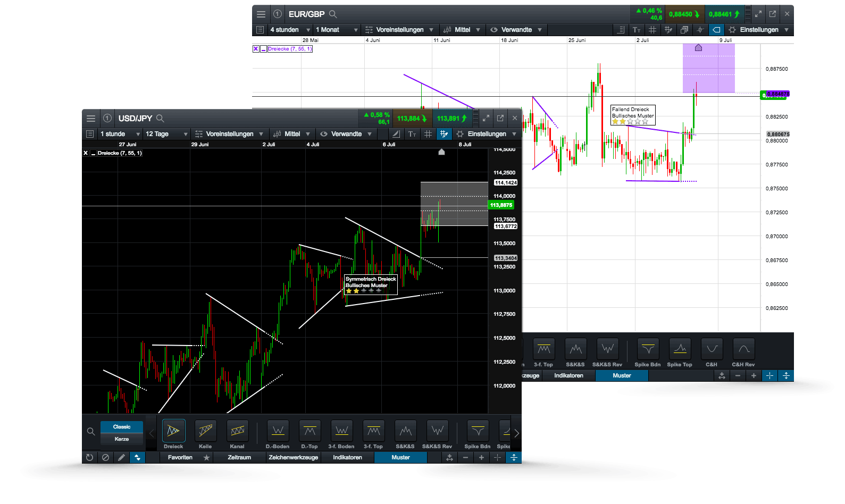Select Kerze pattern type button
Viewport: 845px width, 504px height.
(x=122, y=439)
